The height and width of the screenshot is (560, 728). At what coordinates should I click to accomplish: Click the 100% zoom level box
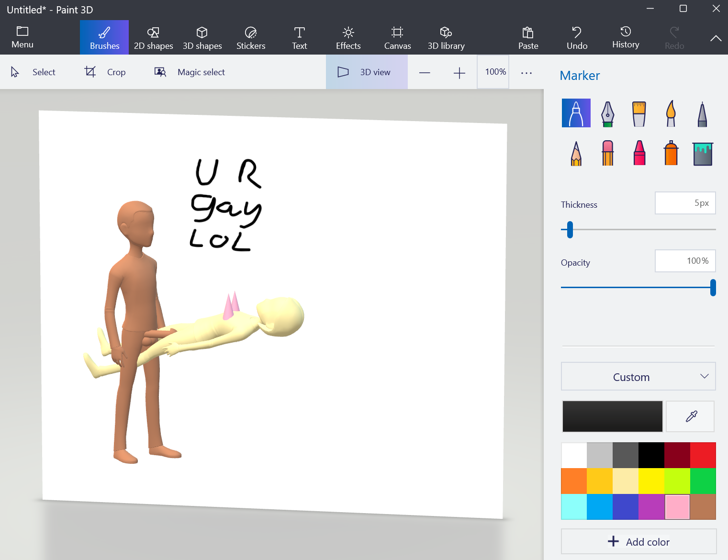[x=493, y=72]
